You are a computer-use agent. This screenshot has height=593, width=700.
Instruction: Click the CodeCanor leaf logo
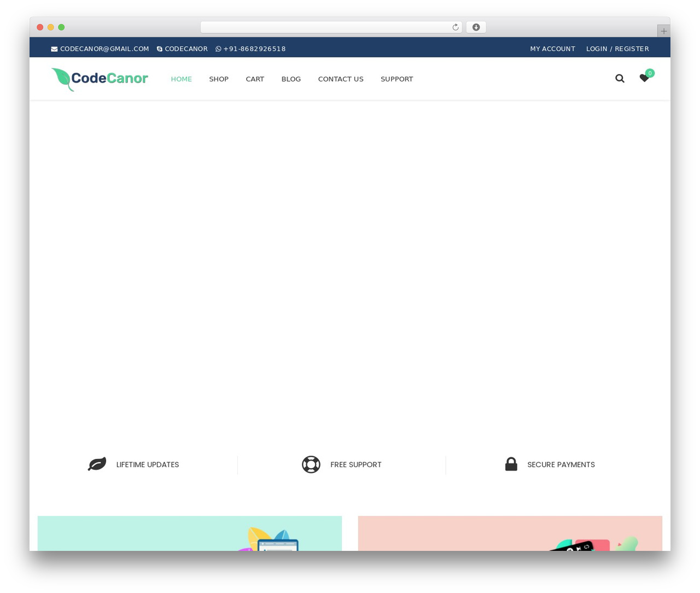[100, 79]
